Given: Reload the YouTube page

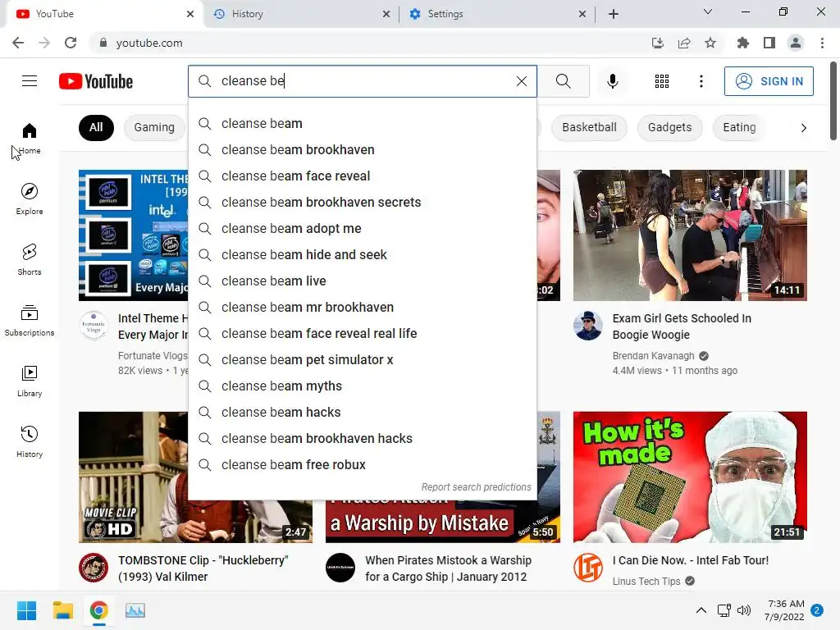Looking at the screenshot, I should pos(71,43).
